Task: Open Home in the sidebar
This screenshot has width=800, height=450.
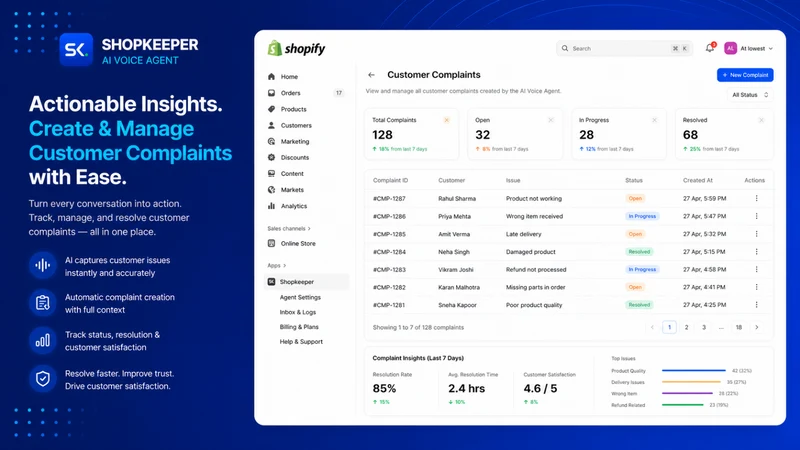Action: pos(289,77)
